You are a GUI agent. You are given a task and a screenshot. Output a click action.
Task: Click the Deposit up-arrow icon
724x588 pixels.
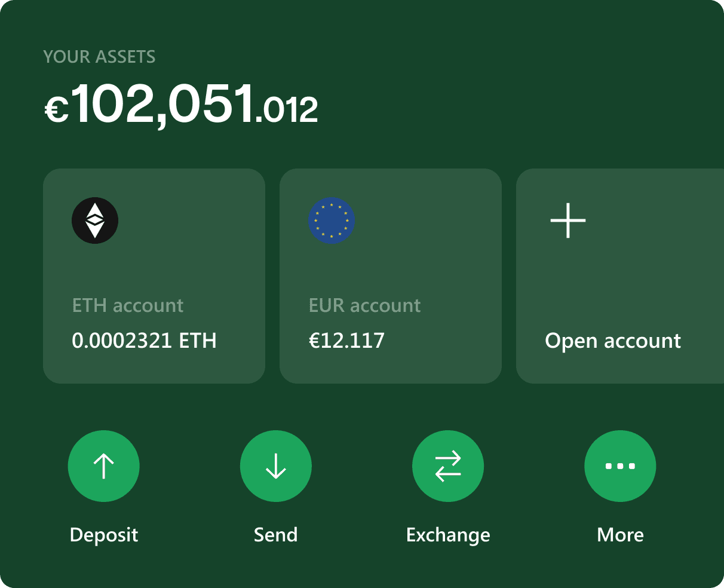click(x=104, y=466)
